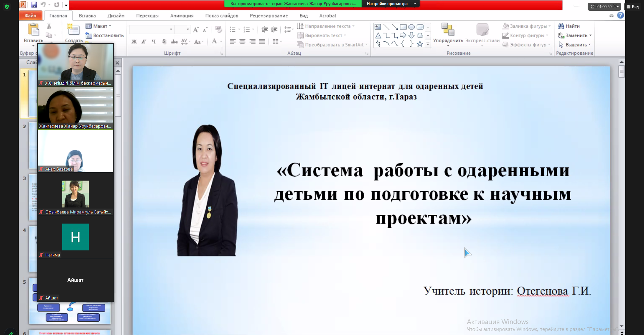Image resolution: width=644 pixels, height=335 pixels.
Task: Open the font size dropdown
Action: (188, 30)
